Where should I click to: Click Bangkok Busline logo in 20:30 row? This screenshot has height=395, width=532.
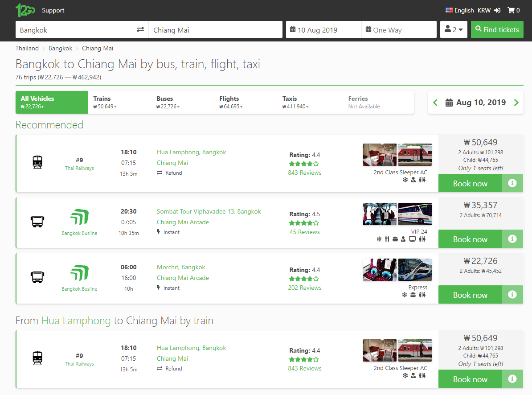[x=79, y=217]
